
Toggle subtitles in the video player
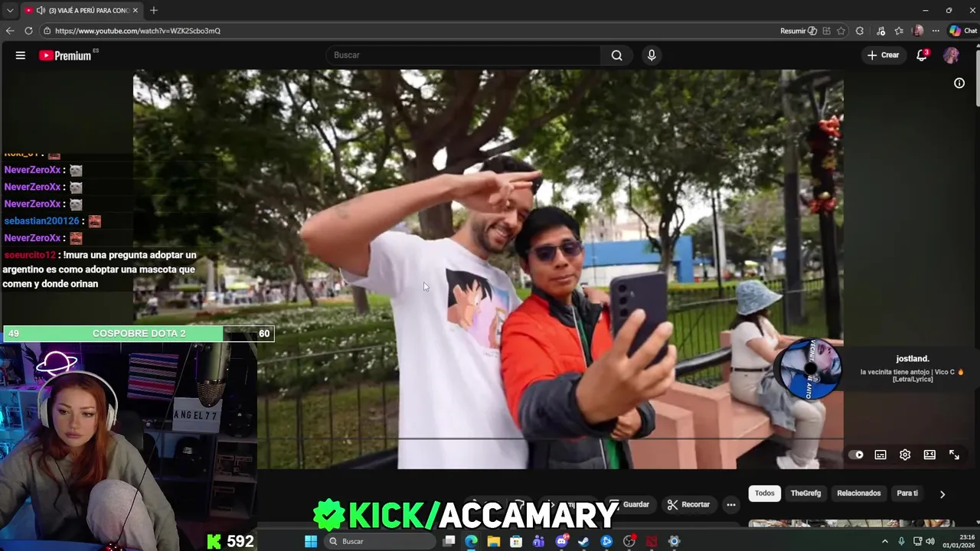880,455
